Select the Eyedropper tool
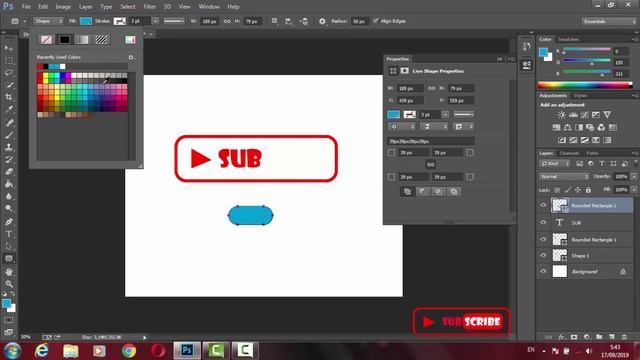 tap(9, 109)
